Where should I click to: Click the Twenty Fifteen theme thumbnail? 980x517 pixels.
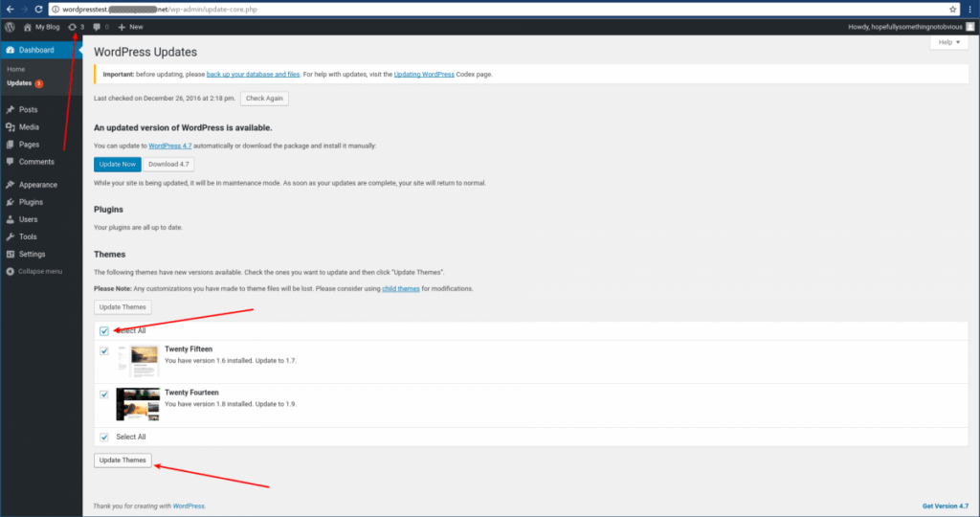pyautogui.click(x=138, y=361)
